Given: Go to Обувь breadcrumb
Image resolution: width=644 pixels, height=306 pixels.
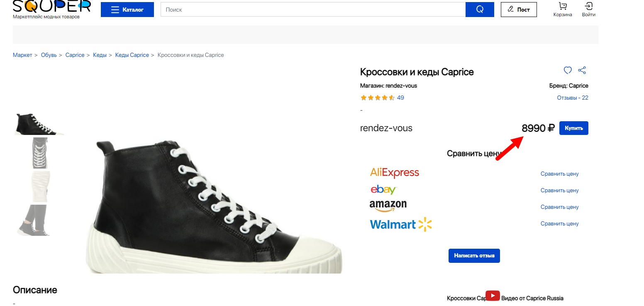Looking at the screenshot, I should tap(49, 55).
